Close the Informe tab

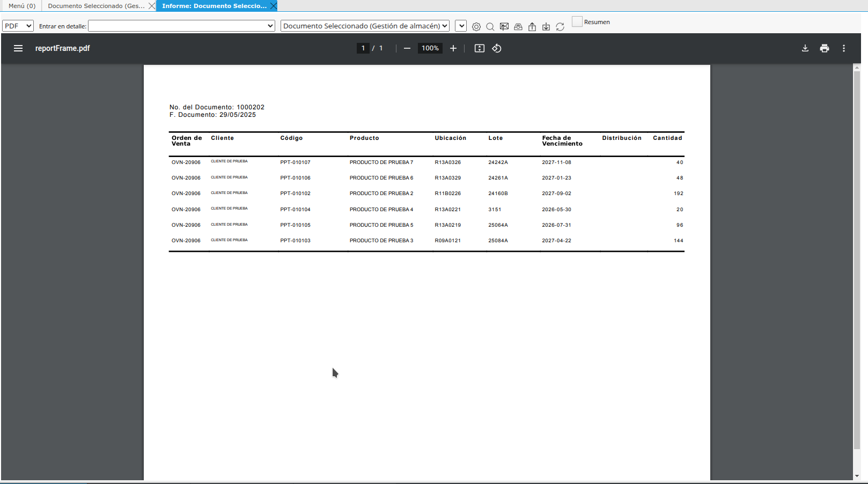tap(274, 6)
